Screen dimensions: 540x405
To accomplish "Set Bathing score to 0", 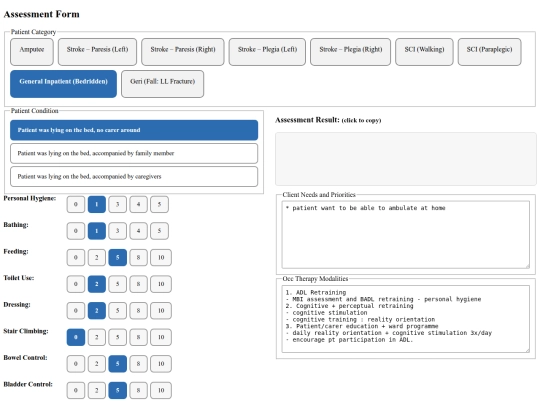I will (76, 231).
